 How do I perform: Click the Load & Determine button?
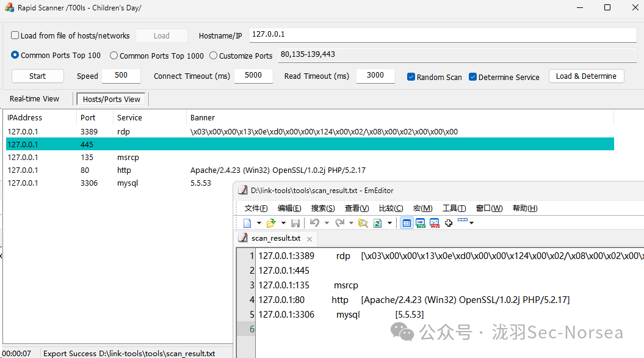[x=586, y=76]
